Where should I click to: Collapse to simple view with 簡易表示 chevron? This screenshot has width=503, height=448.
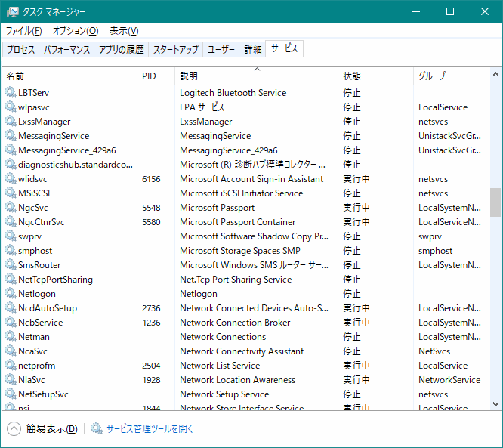coord(14,429)
